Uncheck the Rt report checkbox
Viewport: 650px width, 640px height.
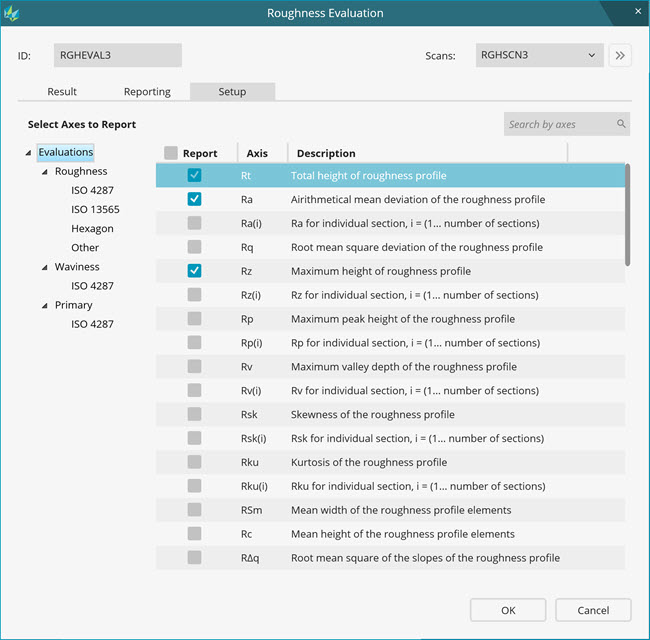(x=195, y=175)
